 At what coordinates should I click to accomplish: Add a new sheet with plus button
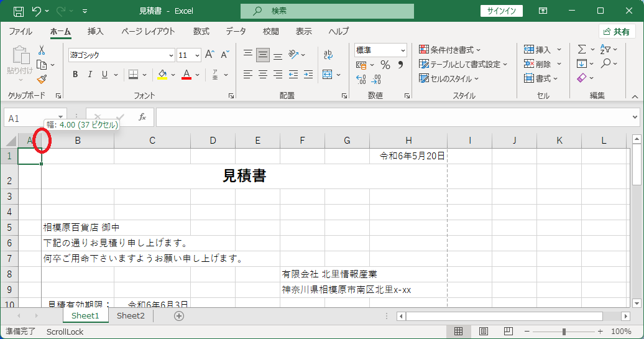pos(178,316)
